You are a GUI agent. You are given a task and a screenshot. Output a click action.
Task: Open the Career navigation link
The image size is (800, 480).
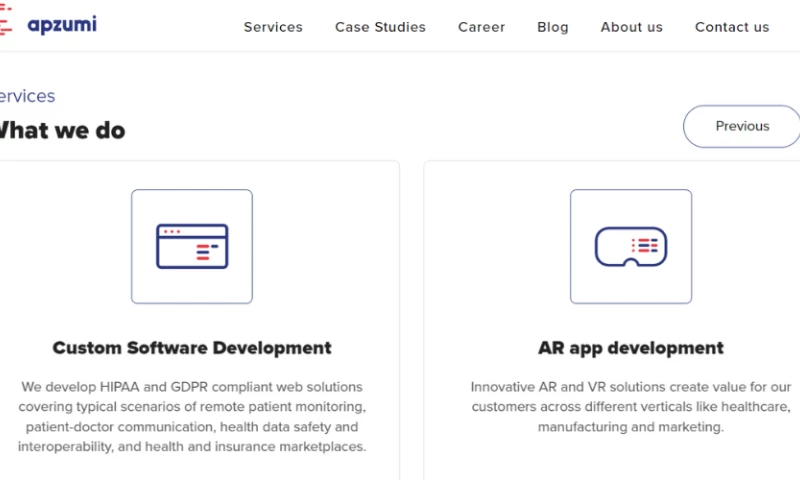click(481, 27)
